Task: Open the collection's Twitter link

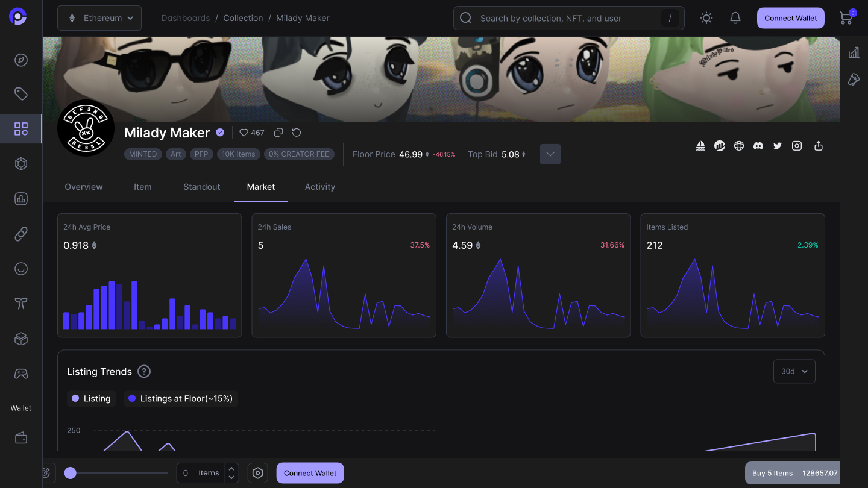Action: (x=778, y=146)
